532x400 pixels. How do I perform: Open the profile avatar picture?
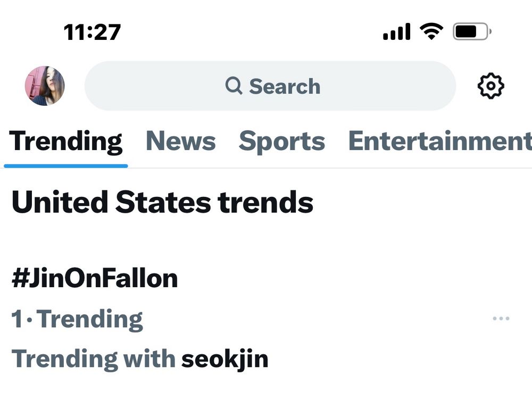pos(45,86)
